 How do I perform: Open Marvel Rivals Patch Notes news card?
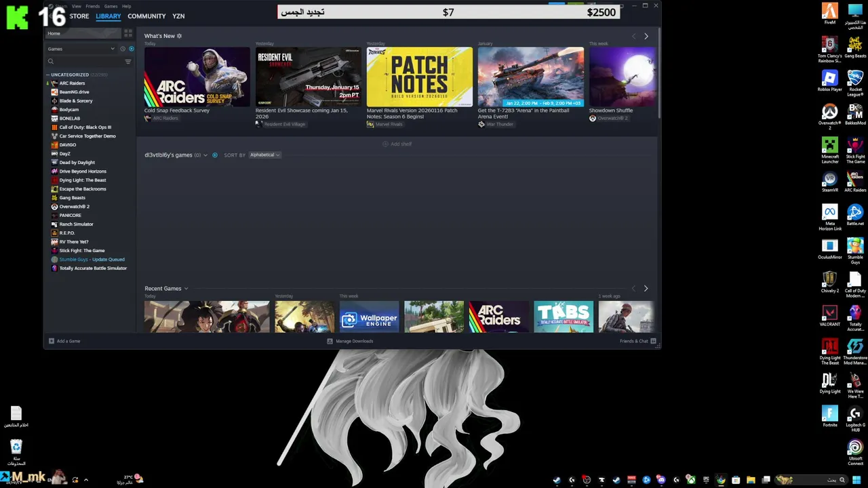[419, 77]
